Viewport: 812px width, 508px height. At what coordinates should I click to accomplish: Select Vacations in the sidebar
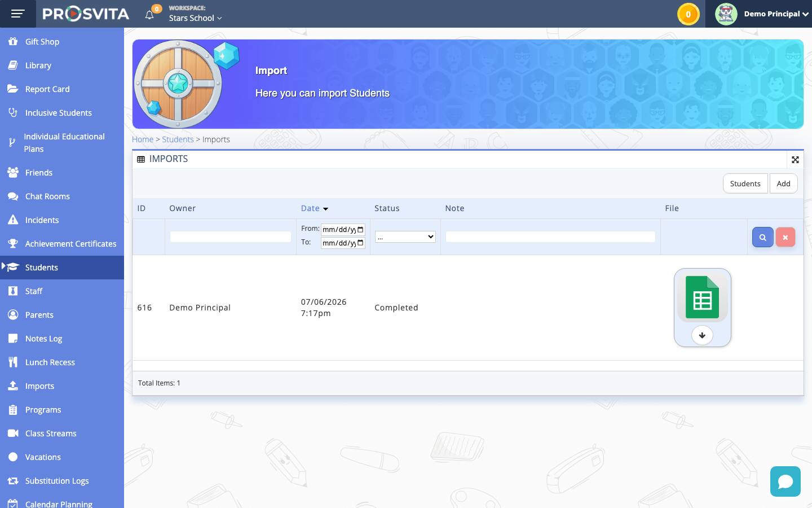point(62,457)
